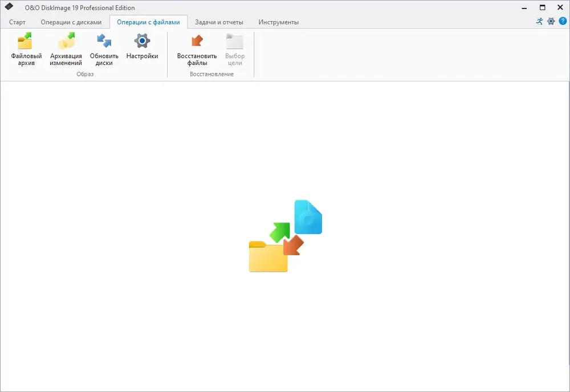Switch to the Старт tab

click(x=17, y=22)
